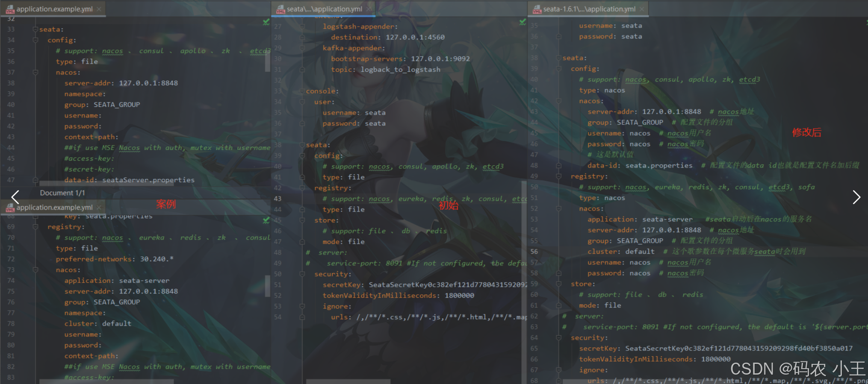
Task: Click 'secretKey' line in seata-1.6.1 editor
Action: pos(716,349)
